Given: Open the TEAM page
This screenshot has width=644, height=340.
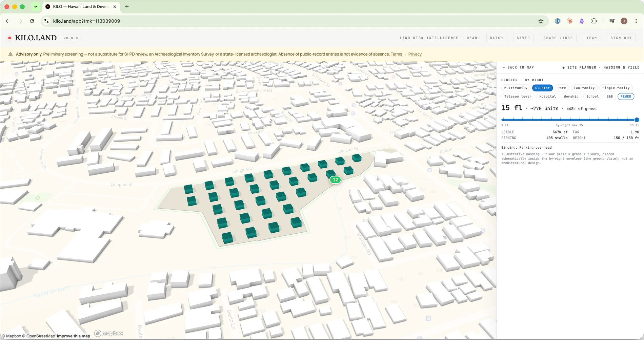Looking at the screenshot, I should [x=592, y=38].
